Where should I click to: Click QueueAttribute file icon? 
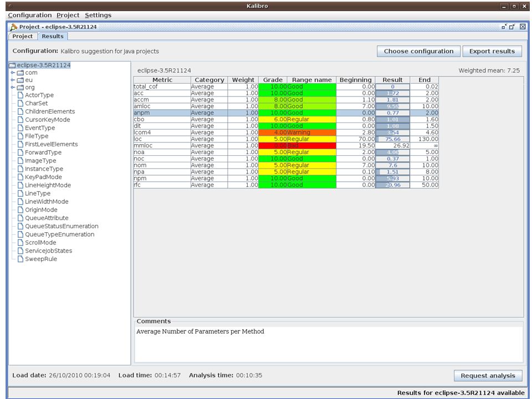pos(21,218)
